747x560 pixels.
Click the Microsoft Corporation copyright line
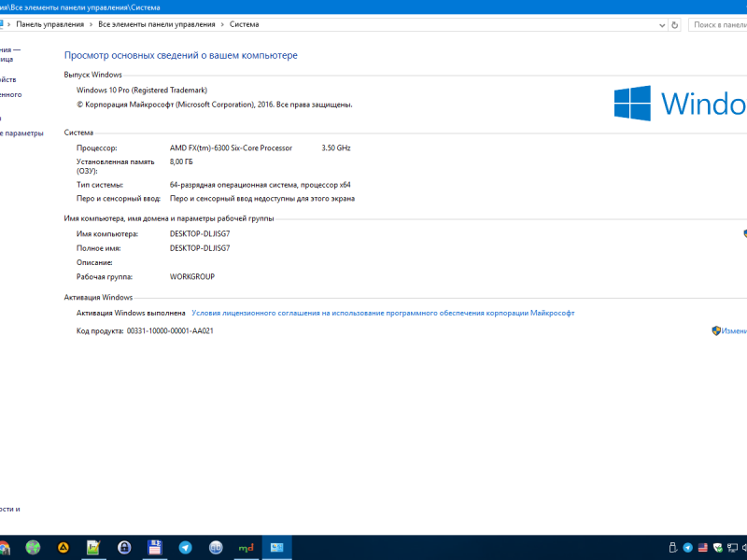click(215, 105)
